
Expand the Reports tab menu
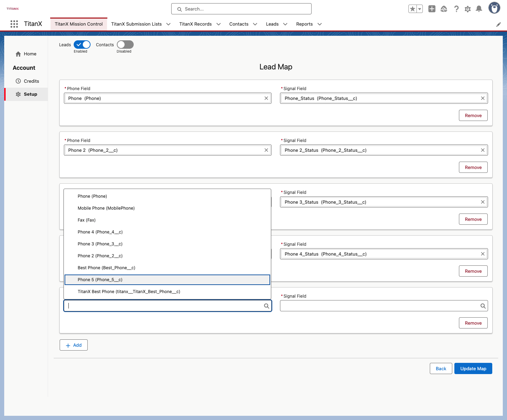pos(320,24)
